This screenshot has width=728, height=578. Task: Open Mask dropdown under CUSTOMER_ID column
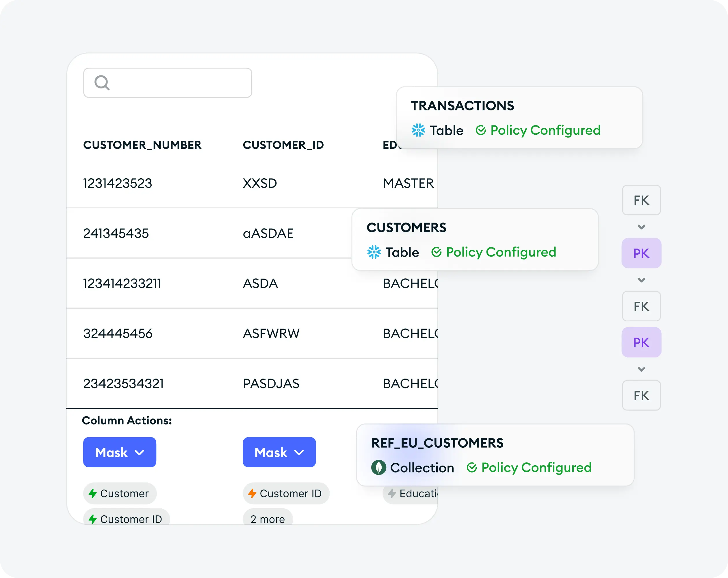[x=279, y=452]
